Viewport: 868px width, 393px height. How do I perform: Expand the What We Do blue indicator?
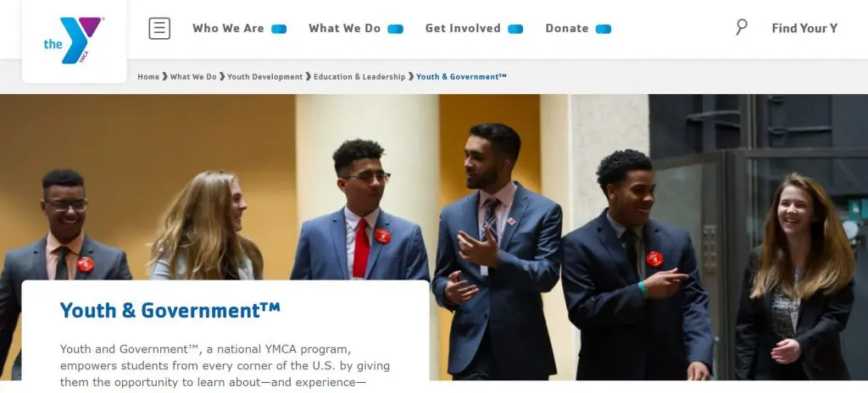pos(395,30)
